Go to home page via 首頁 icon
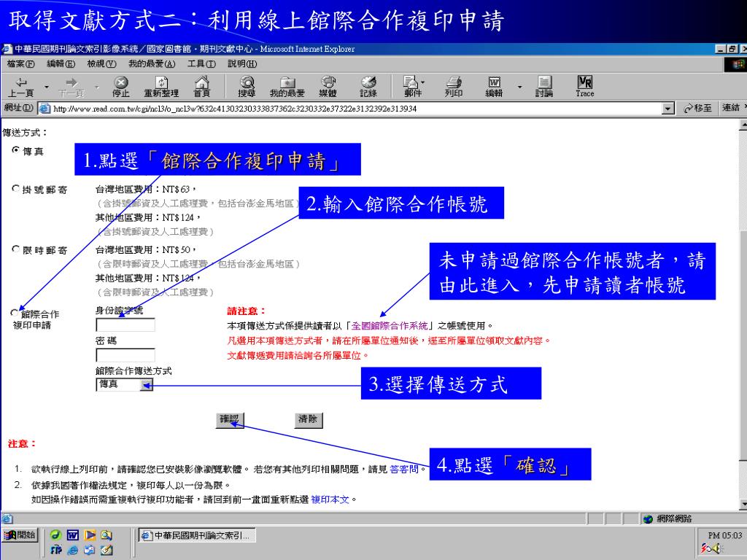Image resolution: width=747 pixels, height=560 pixels. click(x=202, y=87)
